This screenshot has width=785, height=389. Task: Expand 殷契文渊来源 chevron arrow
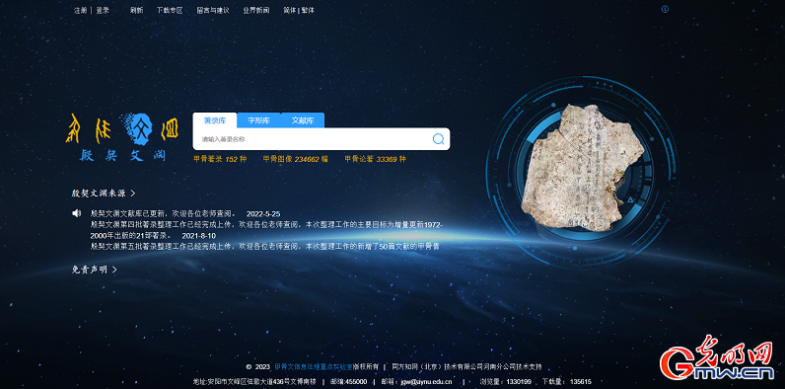click(x=133, y=193)
